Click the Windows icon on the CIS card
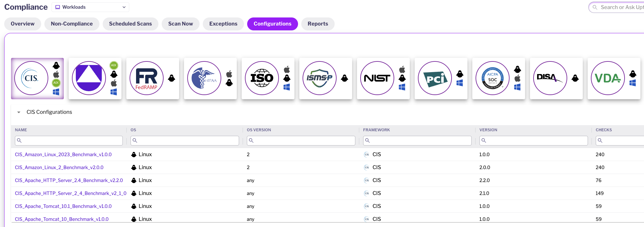This screenshot has width=644, height=227. point(56,92)
